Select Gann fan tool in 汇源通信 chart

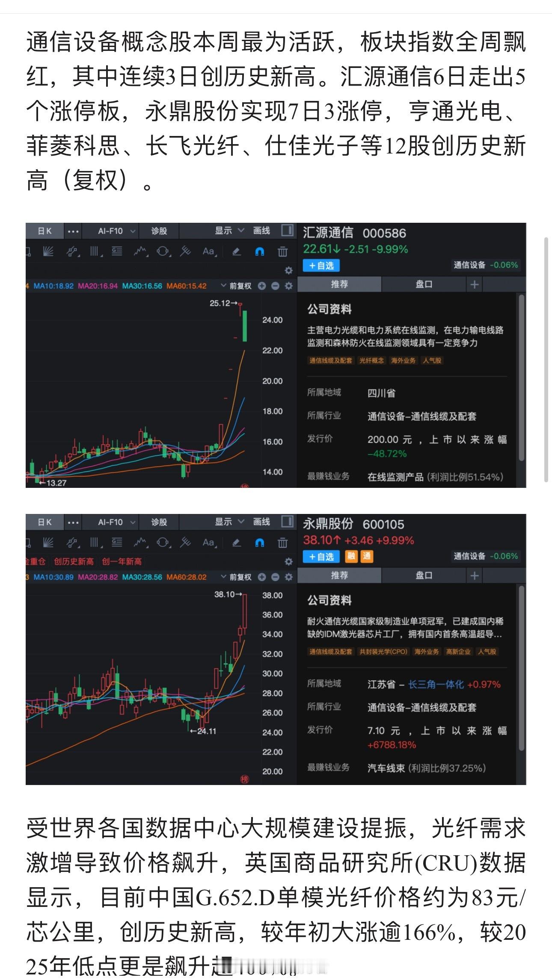(48, 252)
